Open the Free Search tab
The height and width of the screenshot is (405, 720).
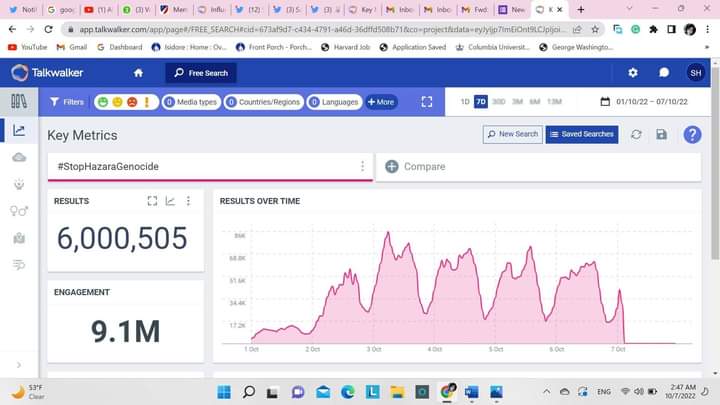pyautogui.click(x=201, y=73)
